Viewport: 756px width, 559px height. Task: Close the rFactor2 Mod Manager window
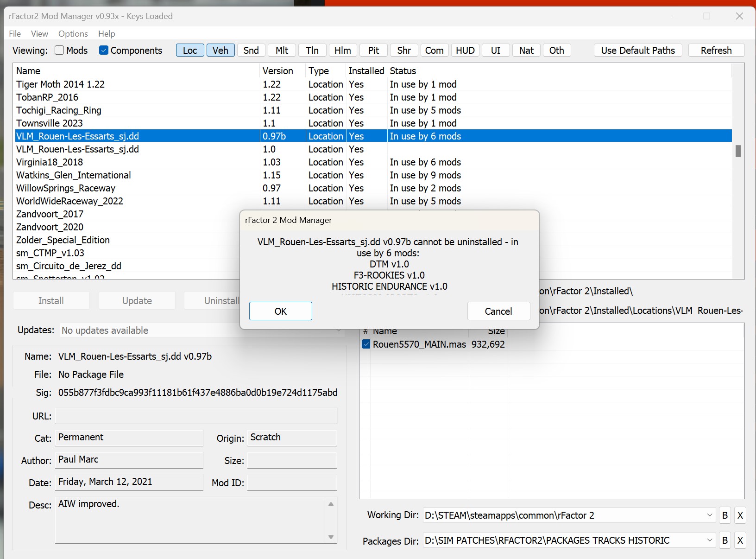tap(739, 16)
